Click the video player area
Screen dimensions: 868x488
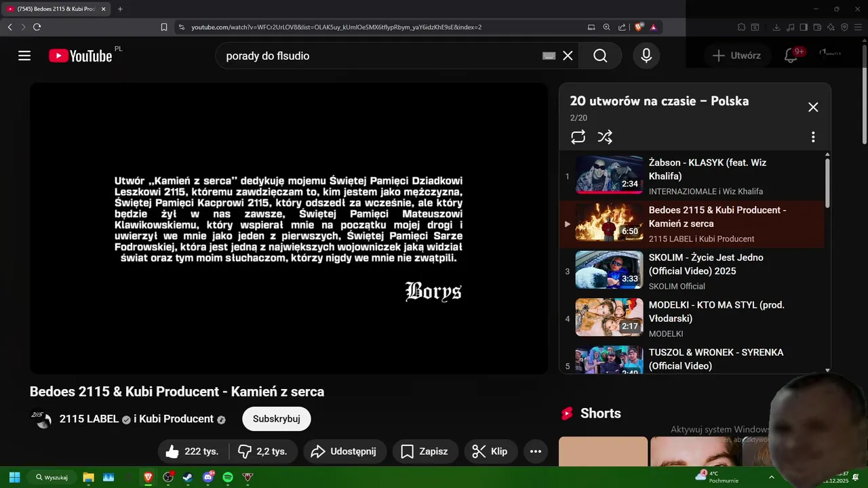289,228
